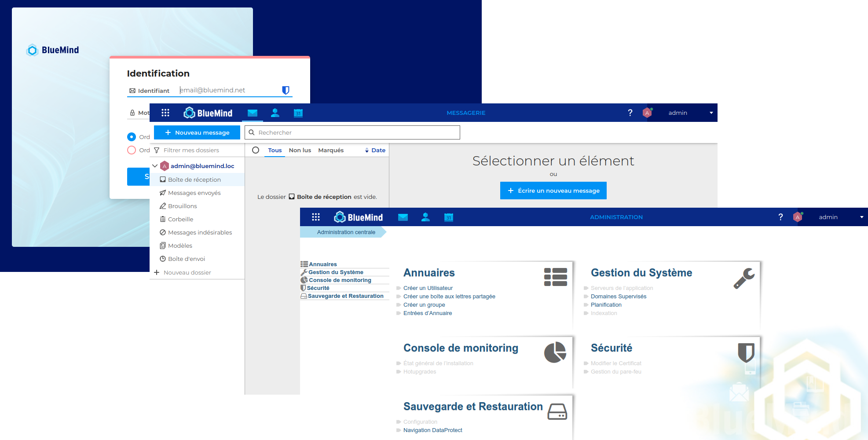Open contacts icon in Messagerie header
This screenshot has height=440, width=868.
pyautogui.click(x=275, y=113)
